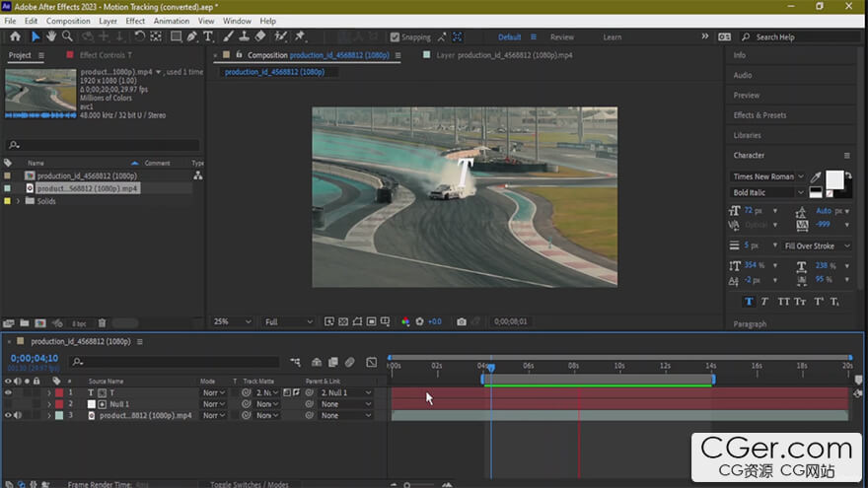Toggle Superscript in Character panel
Image resolution: width=868 pixels, height=488 pixels.
click(818, 302)
